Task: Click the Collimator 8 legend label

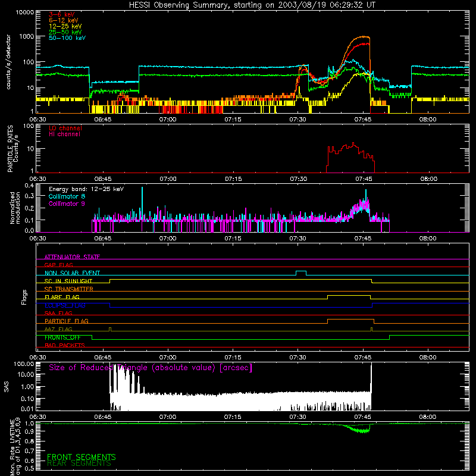Action: (x=67, y=196)
